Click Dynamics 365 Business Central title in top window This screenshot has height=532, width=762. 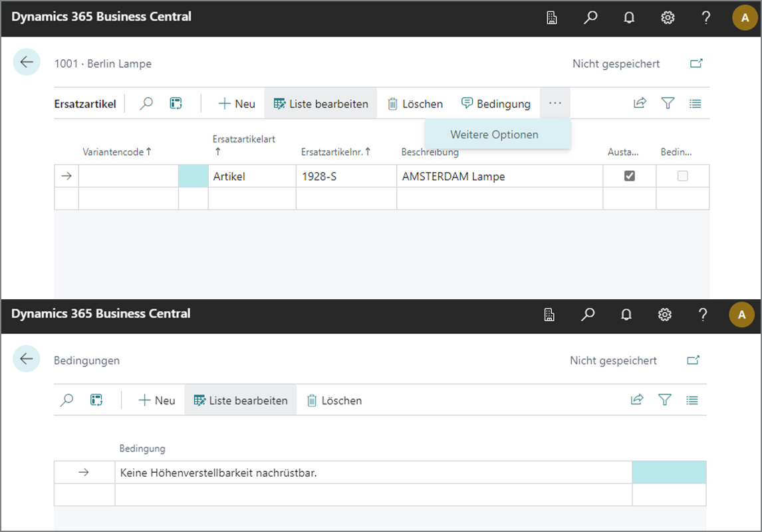pos(101,17)
